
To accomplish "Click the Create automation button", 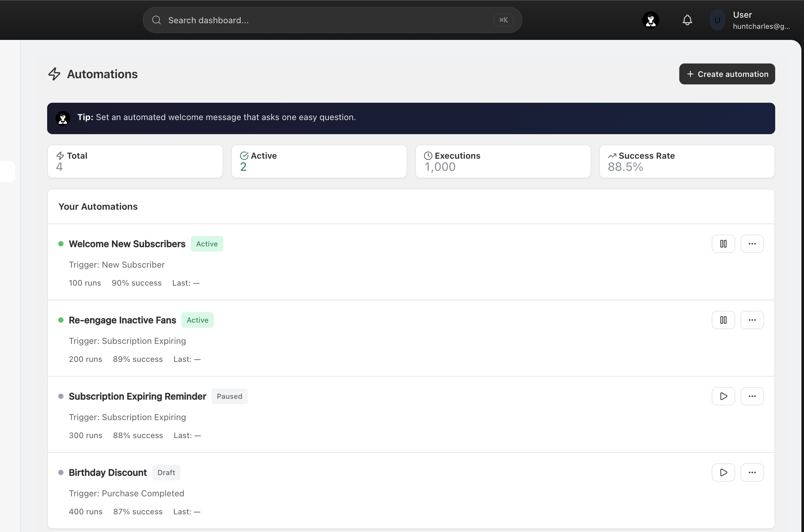I will 727,74.
